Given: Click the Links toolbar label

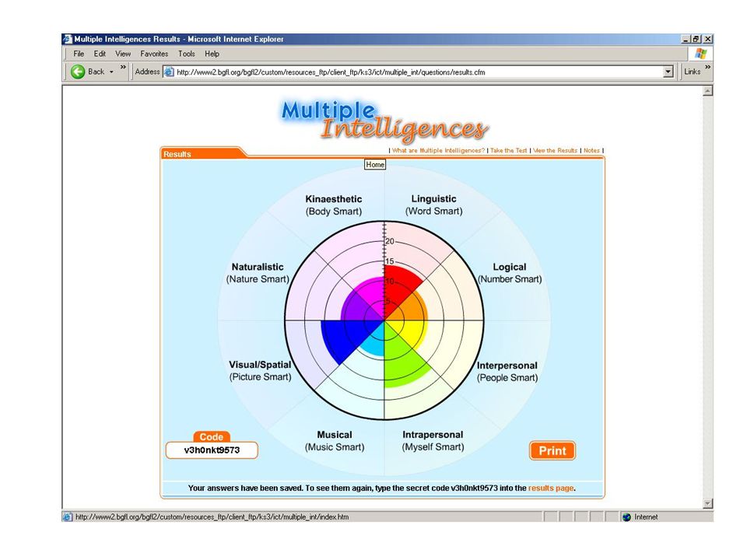Looking at the screenshot, I should 693,72.
